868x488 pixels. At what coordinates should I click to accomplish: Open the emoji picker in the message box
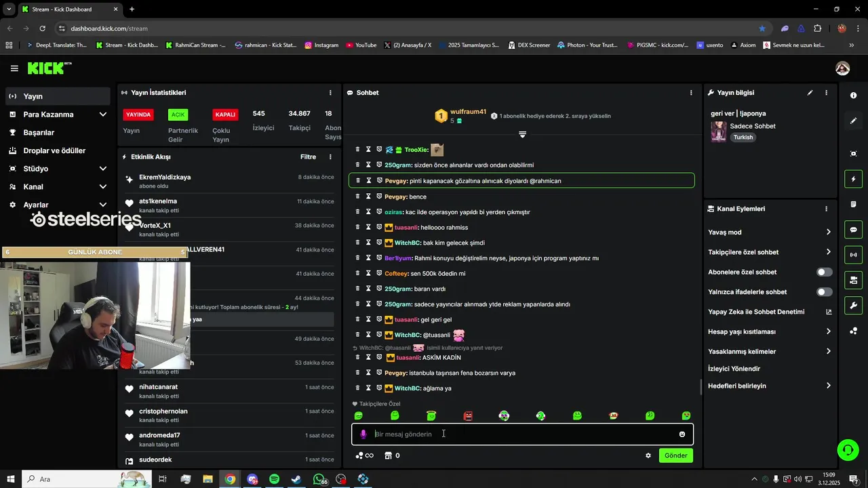682,434
